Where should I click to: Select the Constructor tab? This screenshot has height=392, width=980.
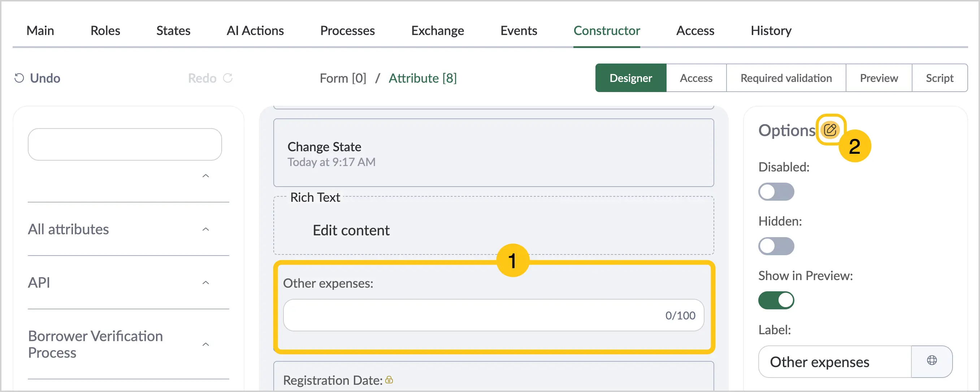click(x=607, y=30)
